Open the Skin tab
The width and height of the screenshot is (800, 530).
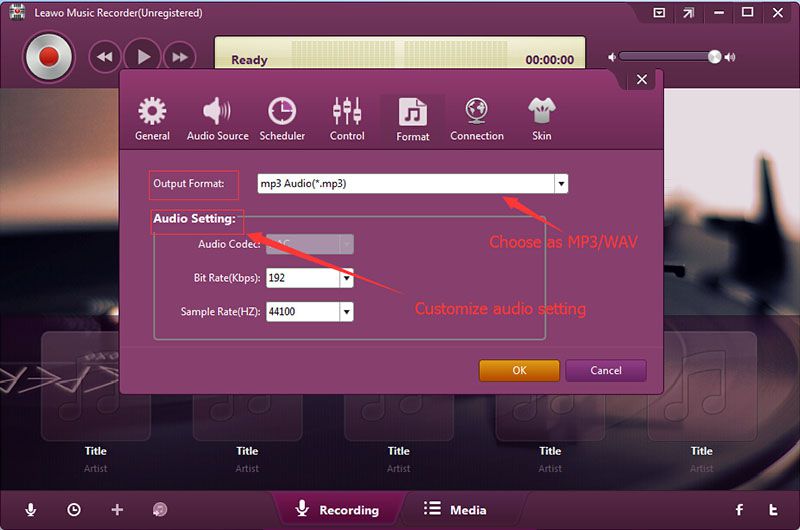click(x=541, y=119)
